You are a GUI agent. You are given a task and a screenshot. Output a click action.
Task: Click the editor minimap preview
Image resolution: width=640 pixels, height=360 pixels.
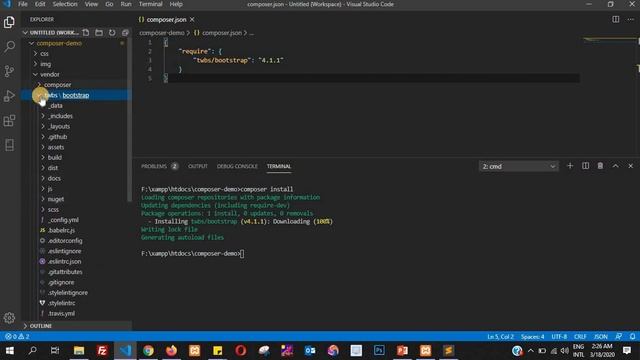tap(609, 40)
